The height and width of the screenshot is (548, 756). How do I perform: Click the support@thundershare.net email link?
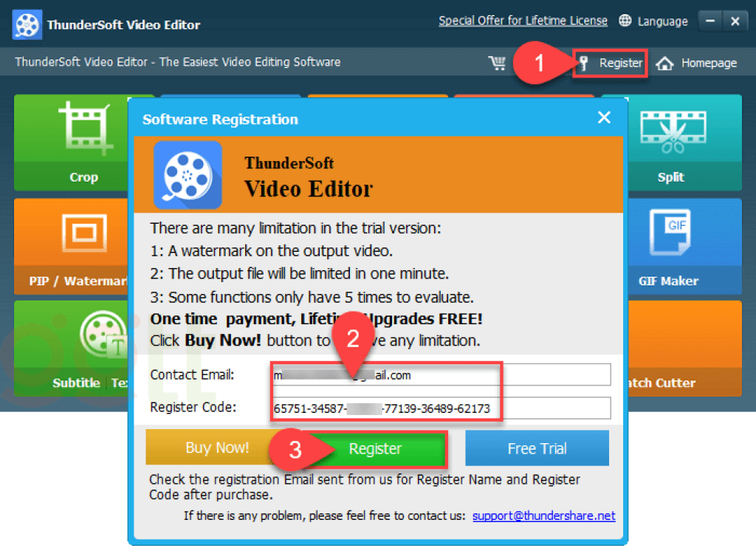pos(543,516)
